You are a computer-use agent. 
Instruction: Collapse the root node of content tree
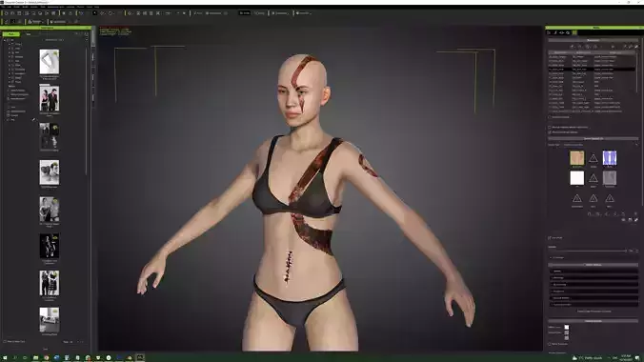coord(5,40)
